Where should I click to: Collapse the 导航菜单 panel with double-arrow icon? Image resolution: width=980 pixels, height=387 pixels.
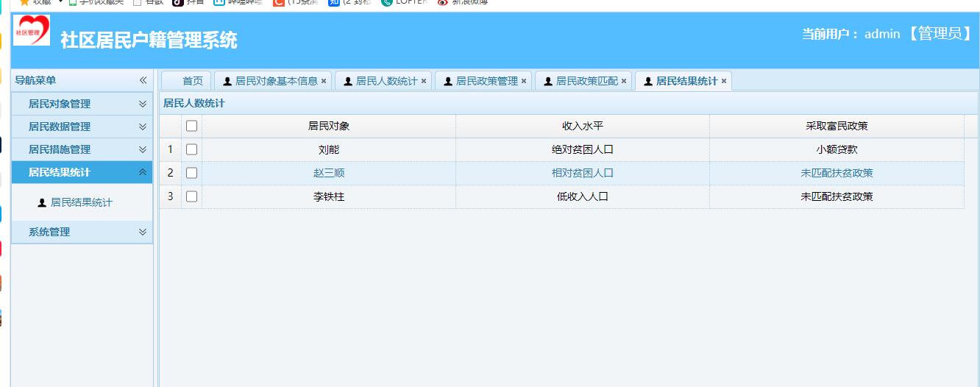tap(143, 80)
